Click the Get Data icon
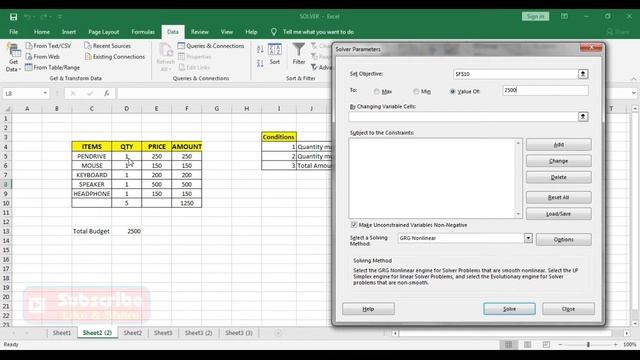Viewport: 640px width, 360px height. click(13, 51)
